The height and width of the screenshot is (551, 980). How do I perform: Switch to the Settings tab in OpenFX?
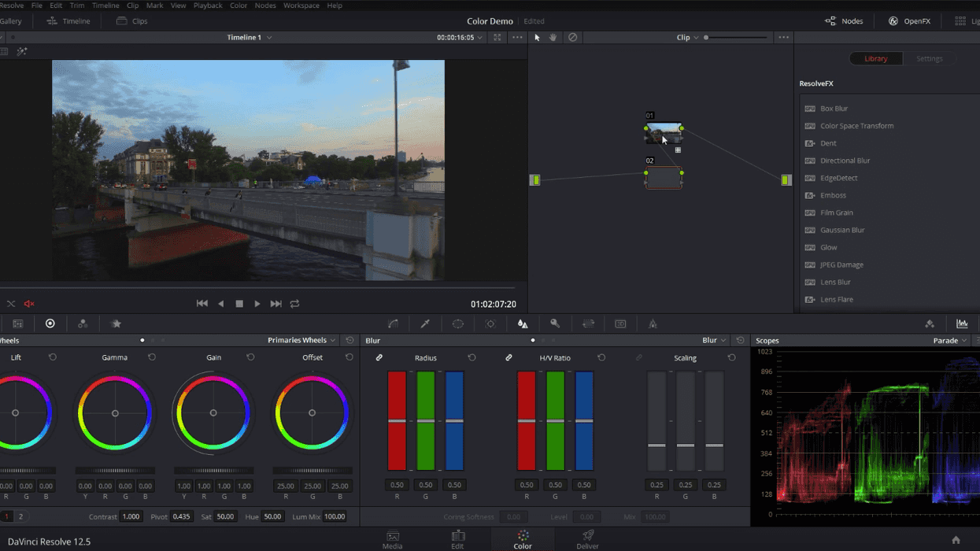pos(929,58)
